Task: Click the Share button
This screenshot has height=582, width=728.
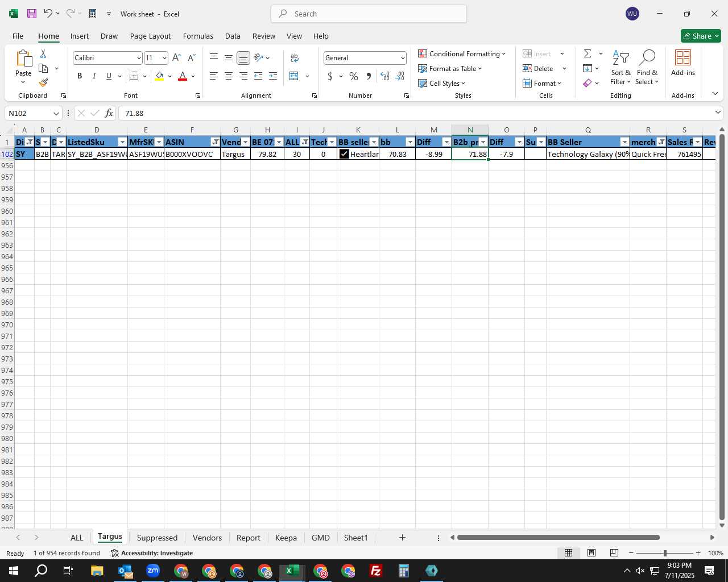Action: pyautogui.click(x=701, y=36)
